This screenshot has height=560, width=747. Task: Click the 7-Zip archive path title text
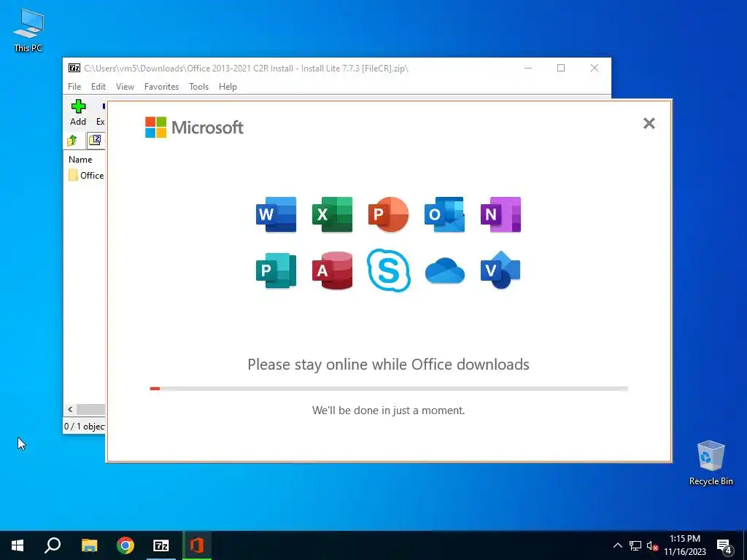click(x=247, y=68)
